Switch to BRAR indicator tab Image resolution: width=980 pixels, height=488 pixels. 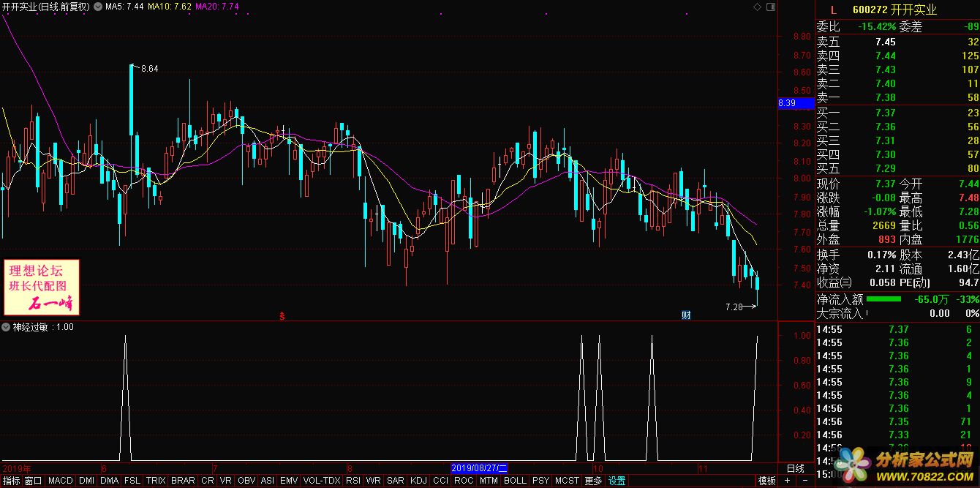pos(183,481)
